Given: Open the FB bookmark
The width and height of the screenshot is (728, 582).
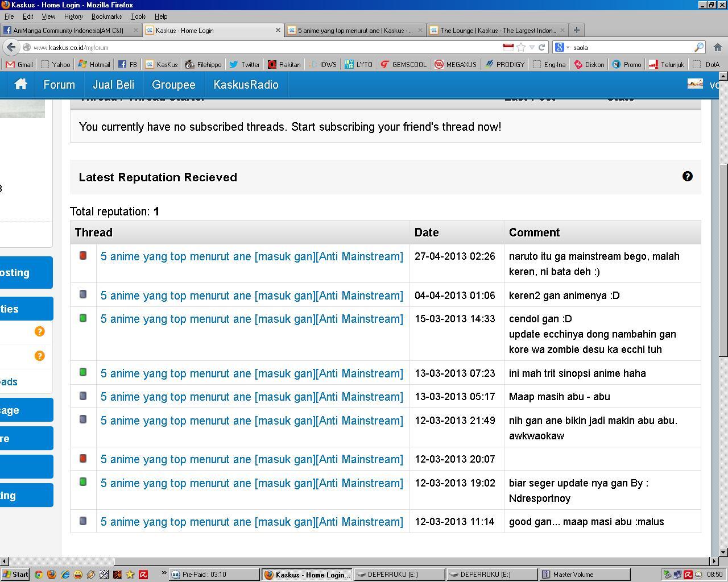Looking at the screenshot, I should [x=127, y=64].
